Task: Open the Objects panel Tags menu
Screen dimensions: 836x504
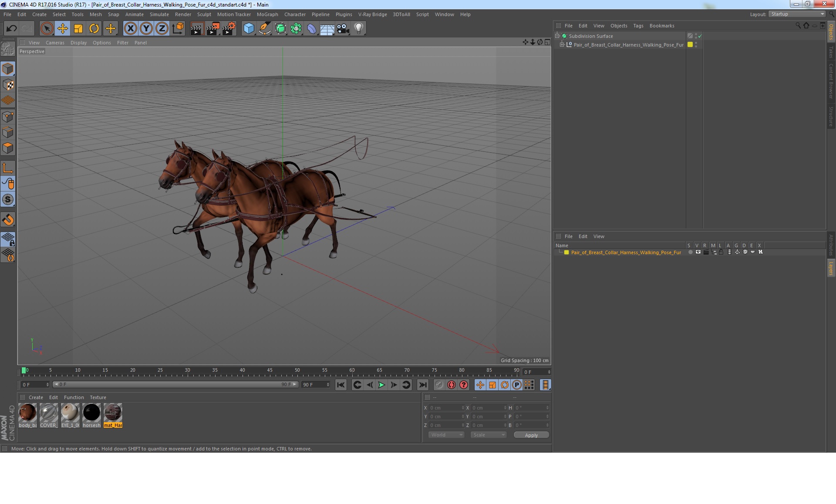Action: pyautogui.click(x=638, y=26)
